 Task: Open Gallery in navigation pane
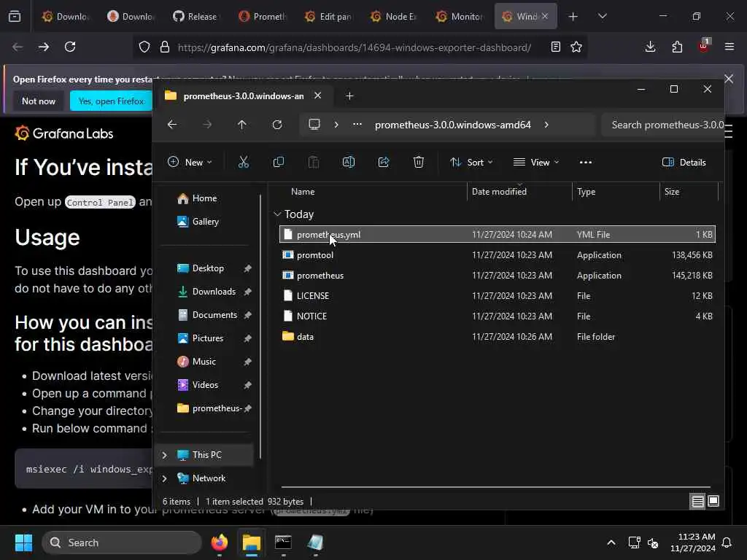(x=206, y=222)
